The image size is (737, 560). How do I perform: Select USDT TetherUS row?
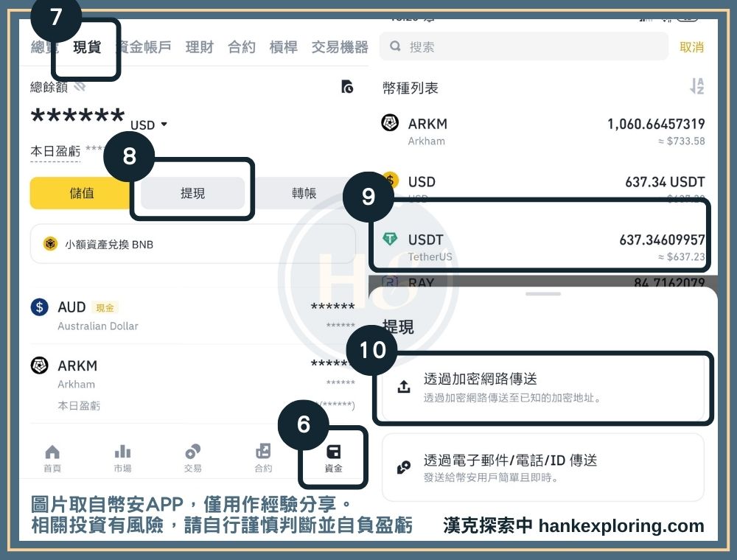tap(543, 247)
